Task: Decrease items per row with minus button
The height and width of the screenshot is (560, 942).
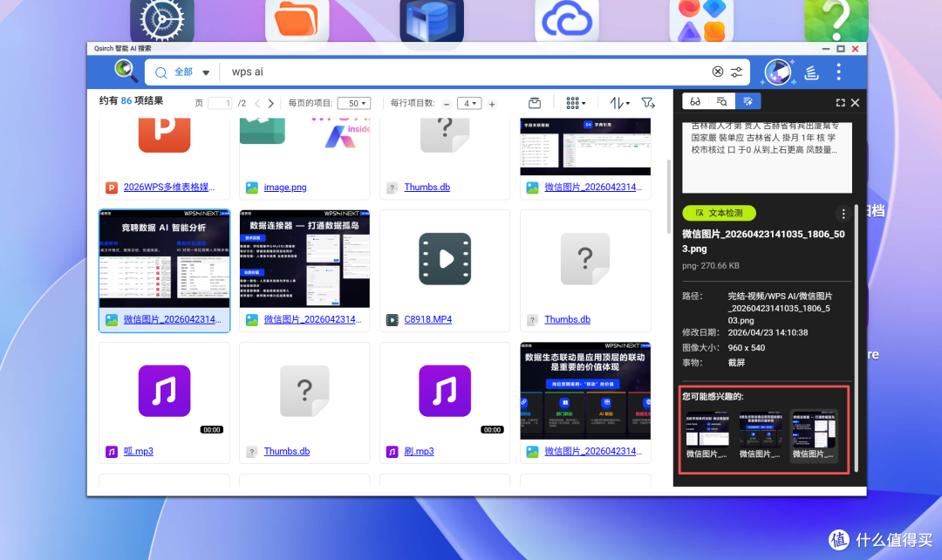Action: click(447, 104)
